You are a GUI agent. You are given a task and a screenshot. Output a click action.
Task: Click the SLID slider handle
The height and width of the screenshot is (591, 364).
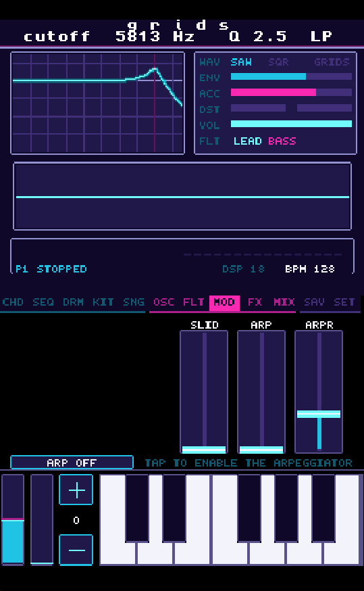coord(204,449)
